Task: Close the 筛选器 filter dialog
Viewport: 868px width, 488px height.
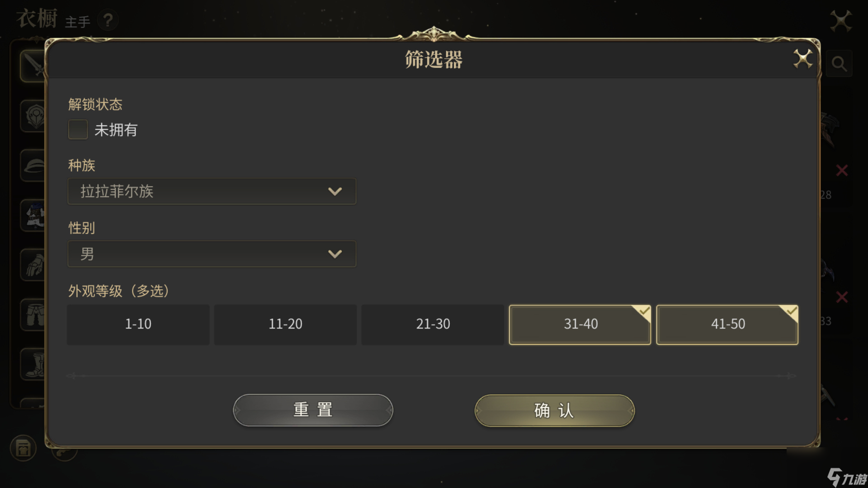Action: pos(803,59)
